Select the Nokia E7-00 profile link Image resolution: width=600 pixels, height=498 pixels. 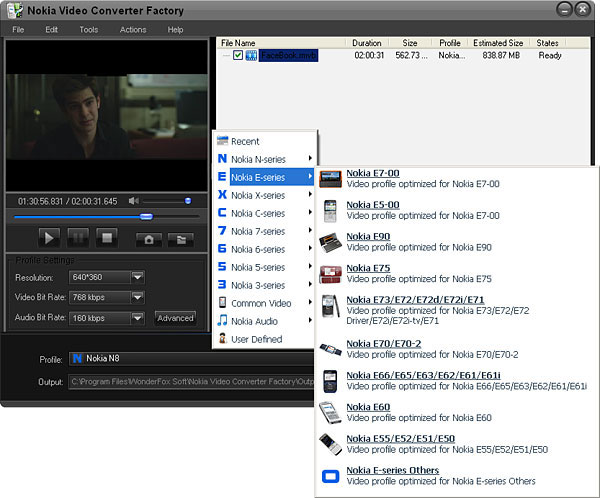372,173
